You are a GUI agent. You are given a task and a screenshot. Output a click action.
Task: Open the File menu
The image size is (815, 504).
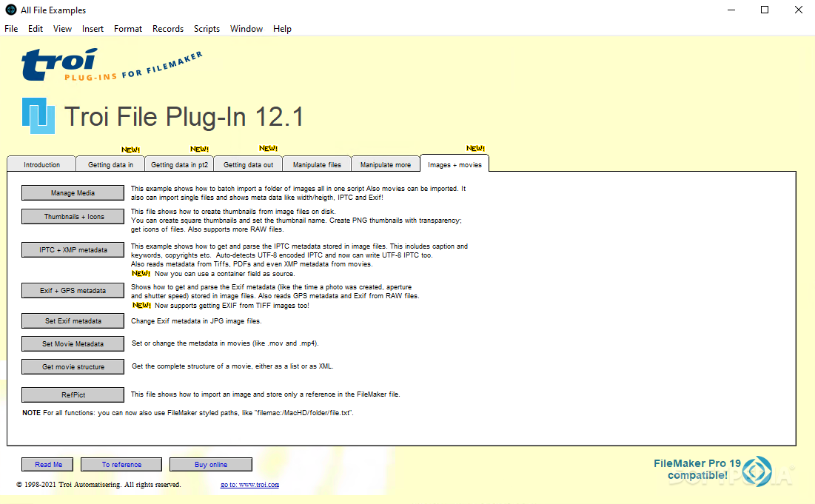click(11, 29)
